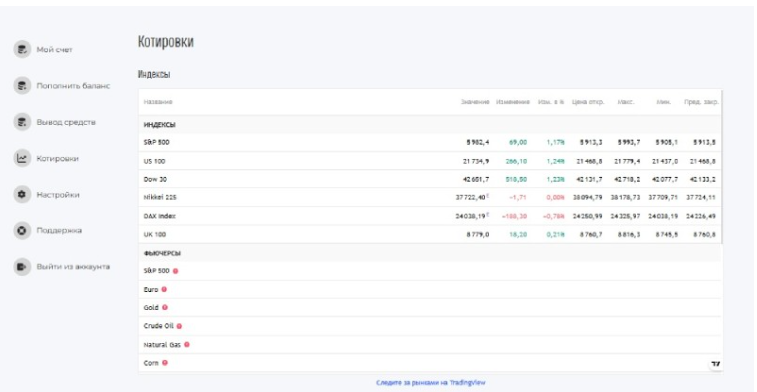Open the Мой счет menu item
This screenshot has width=757, height=392.
[x=55, y=50]
